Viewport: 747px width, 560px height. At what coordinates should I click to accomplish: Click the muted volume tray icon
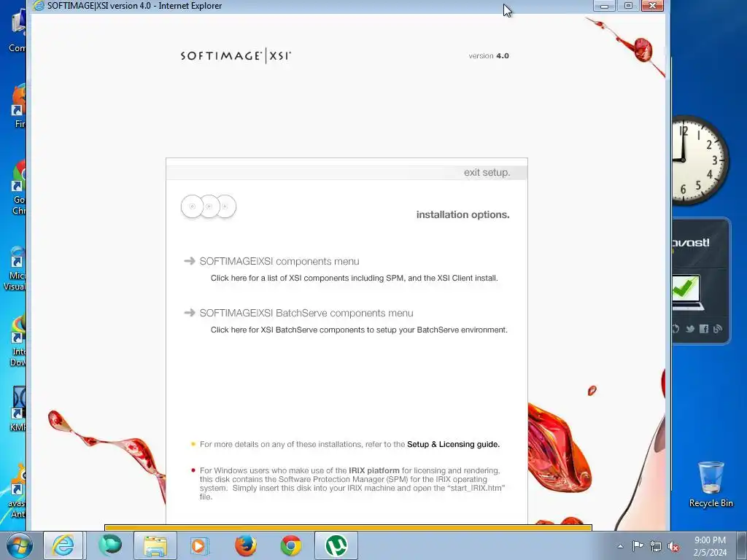(x=673, y=546)
